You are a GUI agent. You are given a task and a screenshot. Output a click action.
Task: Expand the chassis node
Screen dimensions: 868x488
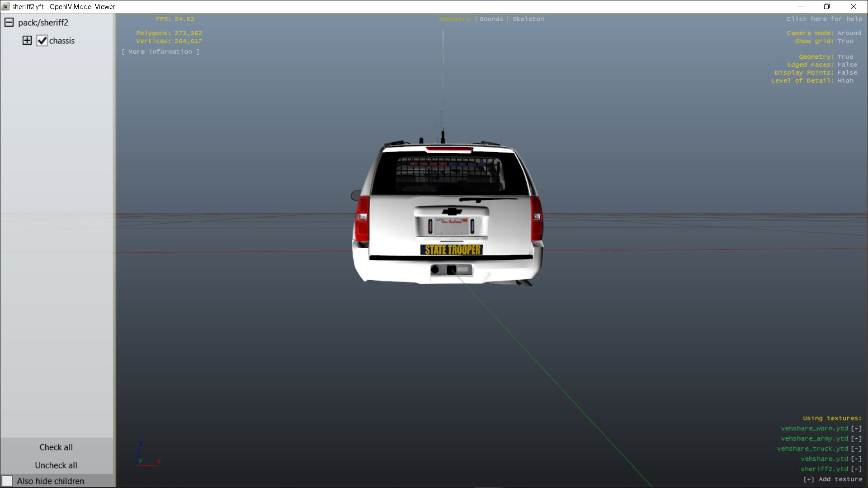(27, 41)
